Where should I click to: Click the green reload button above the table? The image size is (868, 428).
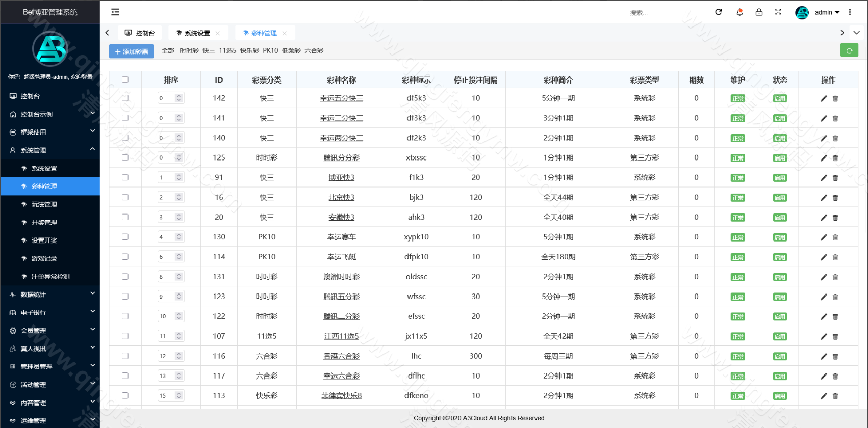coord(849,50)
